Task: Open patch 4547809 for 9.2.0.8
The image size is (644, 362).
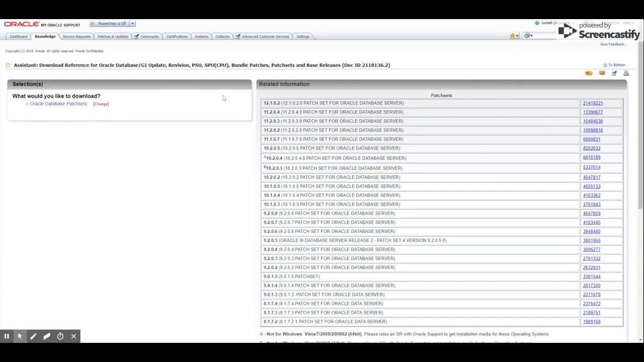Action: pos(592,214)
